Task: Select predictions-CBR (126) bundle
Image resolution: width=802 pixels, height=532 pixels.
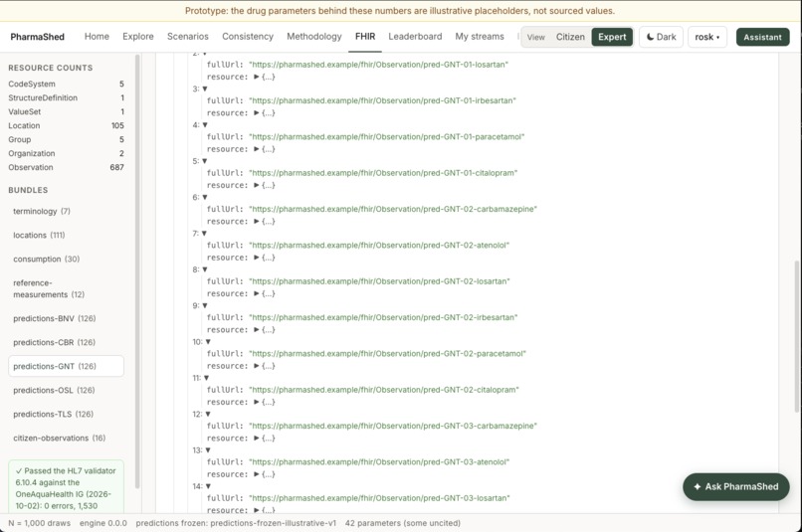Action: (66, 342)
